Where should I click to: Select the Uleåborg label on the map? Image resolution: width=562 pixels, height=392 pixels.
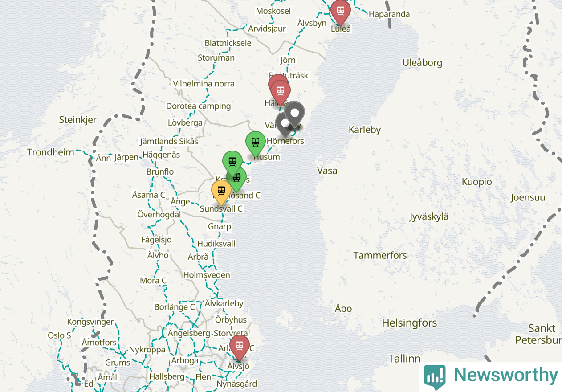422,63
